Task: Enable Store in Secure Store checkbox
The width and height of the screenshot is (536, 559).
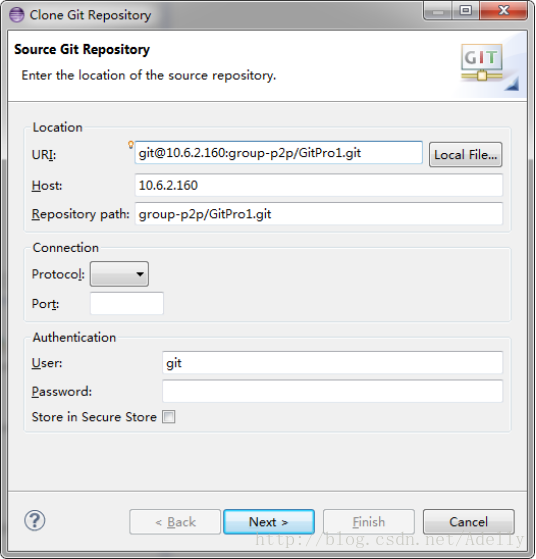Action: click(168, 416)
